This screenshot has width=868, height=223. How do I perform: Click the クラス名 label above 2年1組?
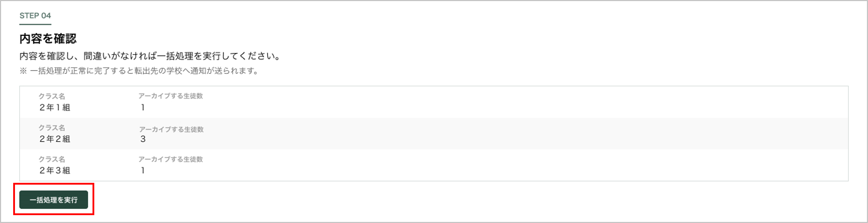click(52, 96)
